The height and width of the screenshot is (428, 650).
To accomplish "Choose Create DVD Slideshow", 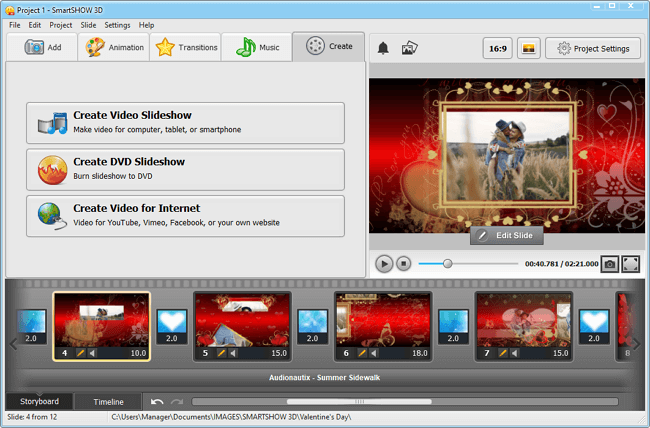I will pos(185,170).
